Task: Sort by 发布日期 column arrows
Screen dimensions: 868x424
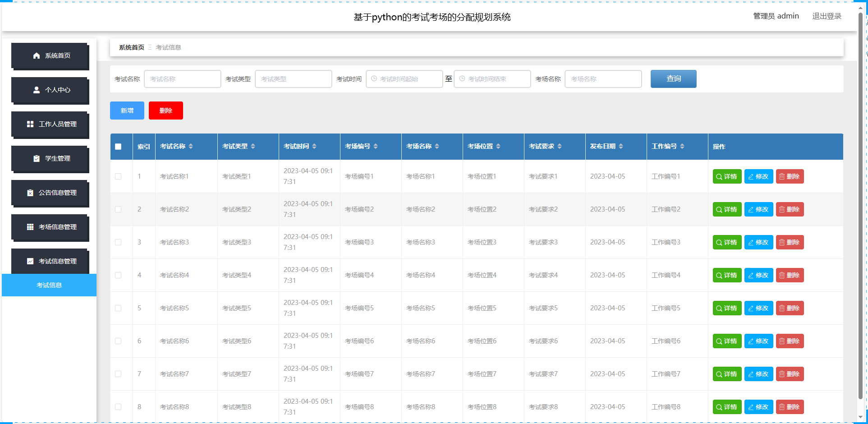Action: 621,146
